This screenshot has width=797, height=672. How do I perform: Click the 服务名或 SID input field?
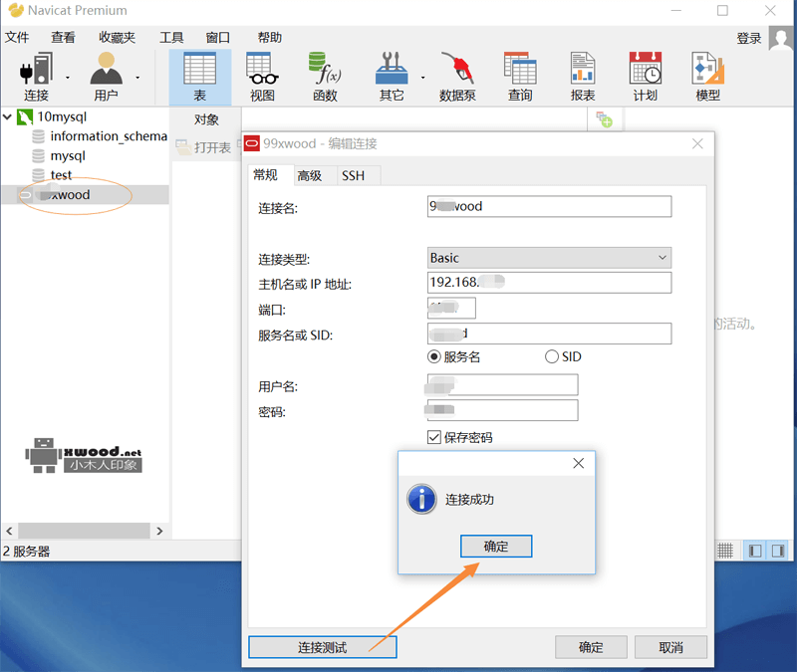(549, 334)
